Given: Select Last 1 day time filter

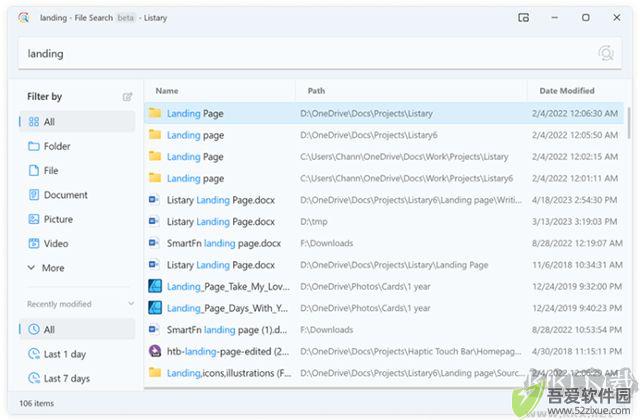Looking at the screenshot, I should [x=77, y=354].
